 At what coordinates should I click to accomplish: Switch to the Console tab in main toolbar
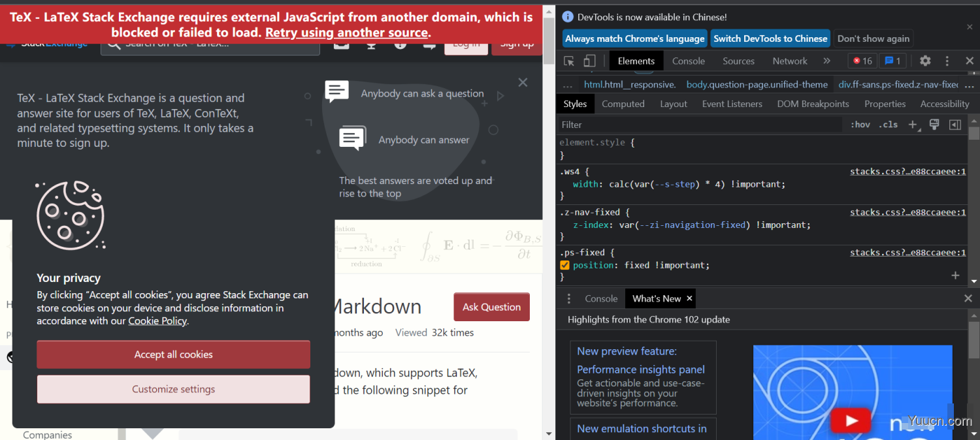pos(689,61)
